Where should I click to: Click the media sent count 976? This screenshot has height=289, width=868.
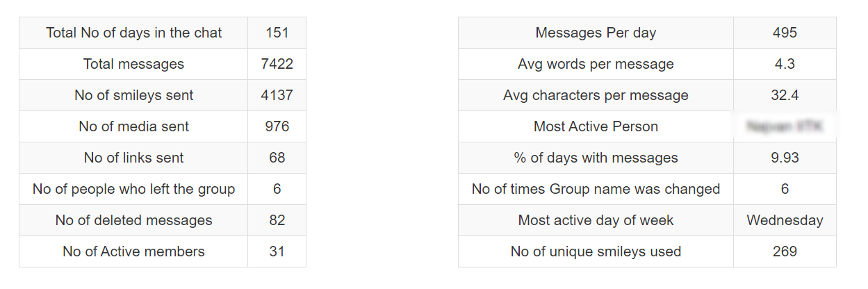tap(277, 126)
